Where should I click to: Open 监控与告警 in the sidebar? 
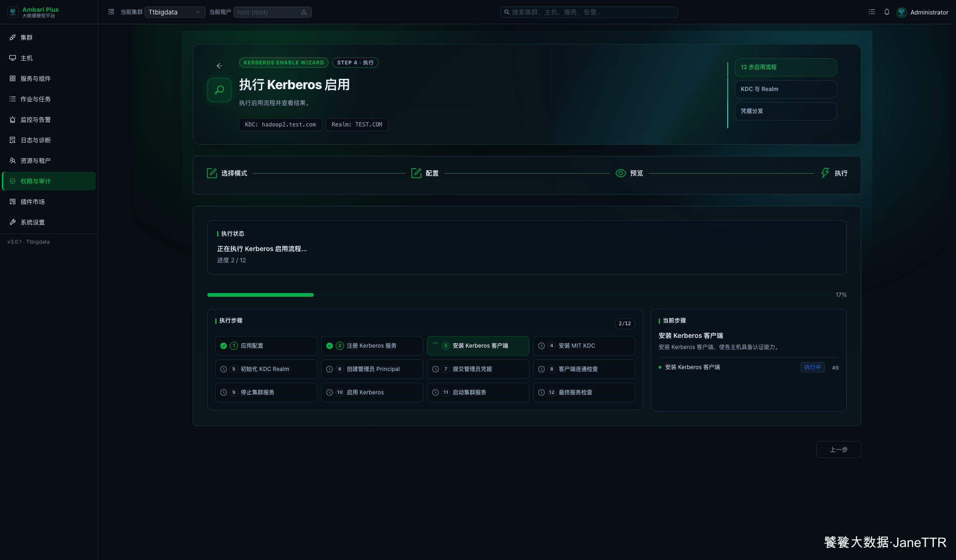[x=49, y=119]
